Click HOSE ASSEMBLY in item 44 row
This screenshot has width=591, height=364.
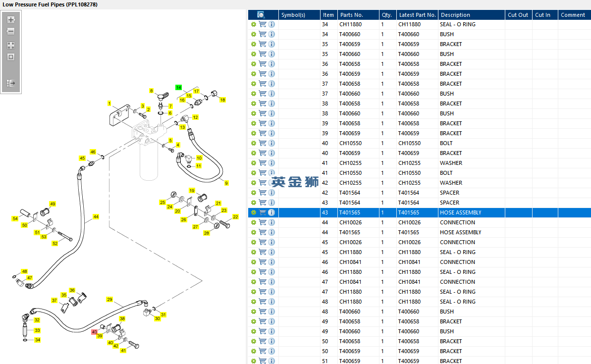[460, 232]
